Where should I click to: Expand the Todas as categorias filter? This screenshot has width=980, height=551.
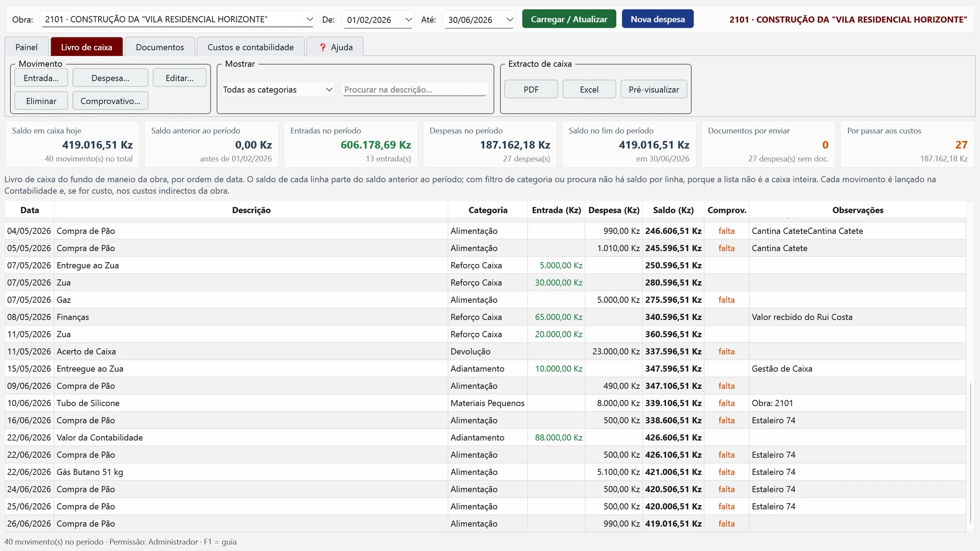pyautogui.click(x=278, y=89)
